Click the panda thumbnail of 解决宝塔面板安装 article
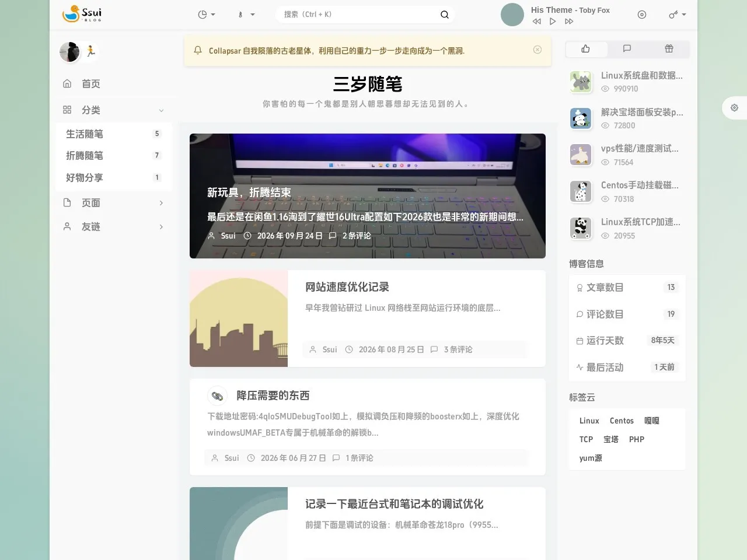This screenshot has width=747, height=560. (x=581, y=118)
